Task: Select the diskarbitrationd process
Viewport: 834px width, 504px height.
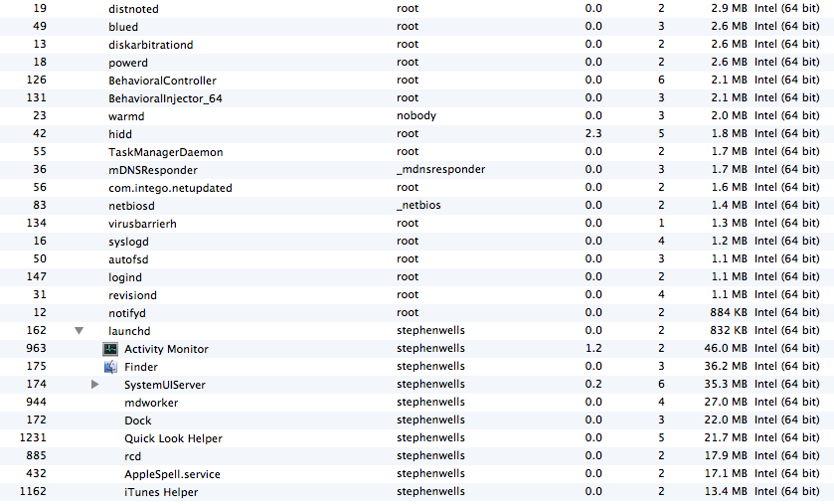Action: click(x=417, y=45)
